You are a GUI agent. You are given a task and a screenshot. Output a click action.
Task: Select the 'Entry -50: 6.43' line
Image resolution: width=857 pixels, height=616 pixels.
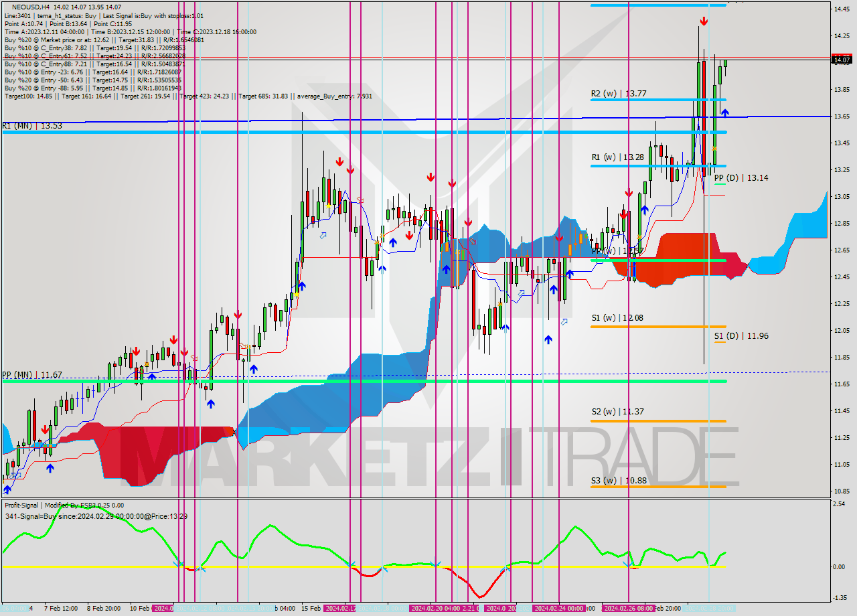click(x=92, y=80)
